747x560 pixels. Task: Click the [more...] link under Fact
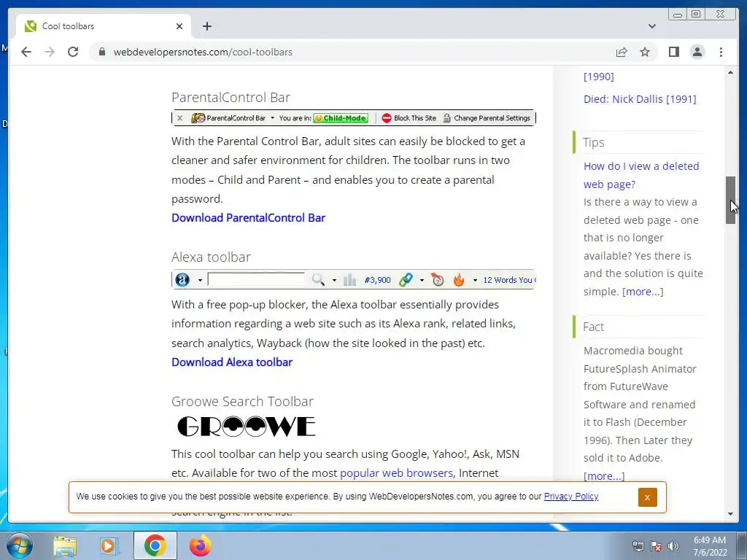point(604,475)
